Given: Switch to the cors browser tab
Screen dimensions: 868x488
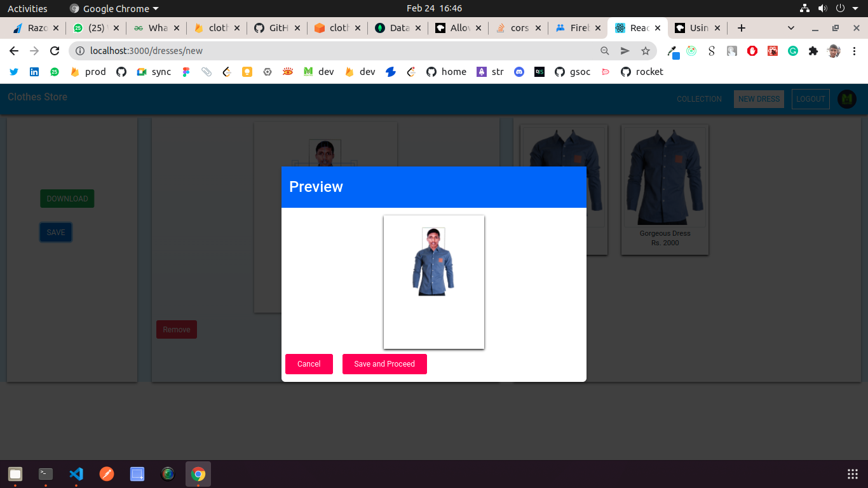Looking at the screenshot, I should point(519,28).
